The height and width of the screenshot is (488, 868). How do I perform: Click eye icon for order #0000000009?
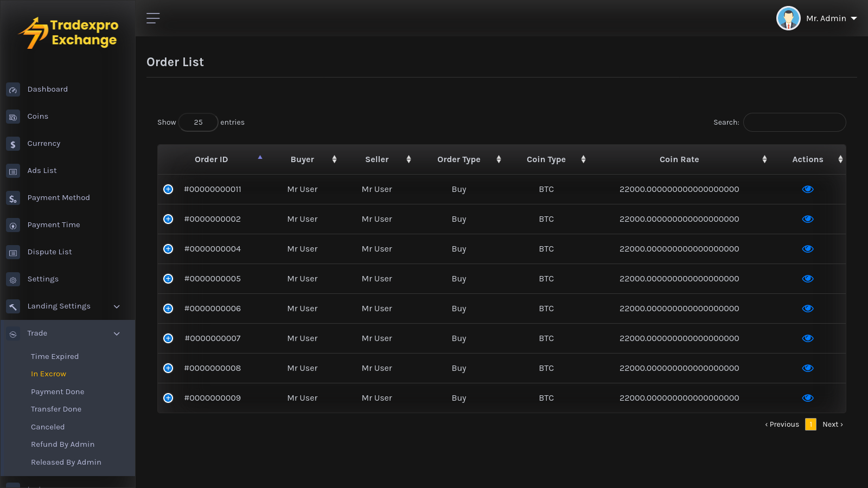pos(808,398)
